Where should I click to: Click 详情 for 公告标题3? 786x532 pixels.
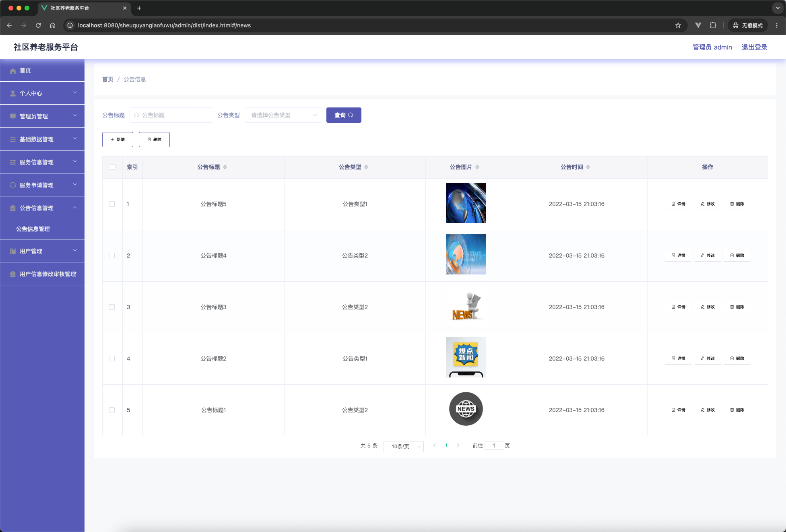pyautogui.click(x=678, y=307)
